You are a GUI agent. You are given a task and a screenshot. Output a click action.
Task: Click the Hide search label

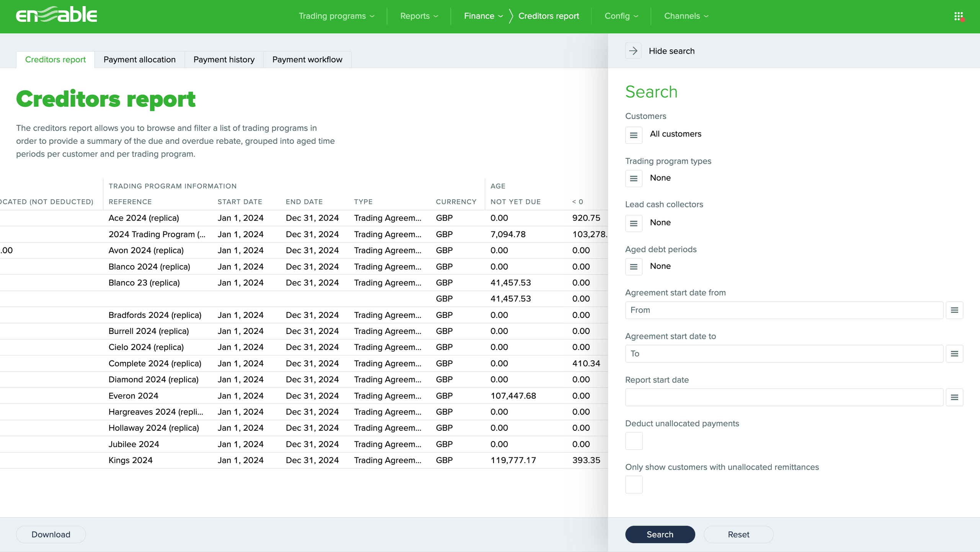click(x=671, y=51)
